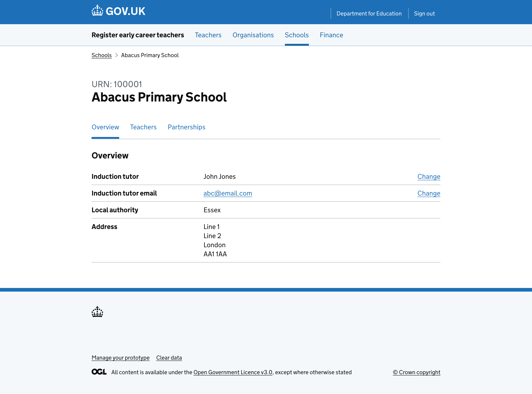The width and height of the screenshot is (532, 394).
Task: Open the Schools navigation section
Action: 297,35
